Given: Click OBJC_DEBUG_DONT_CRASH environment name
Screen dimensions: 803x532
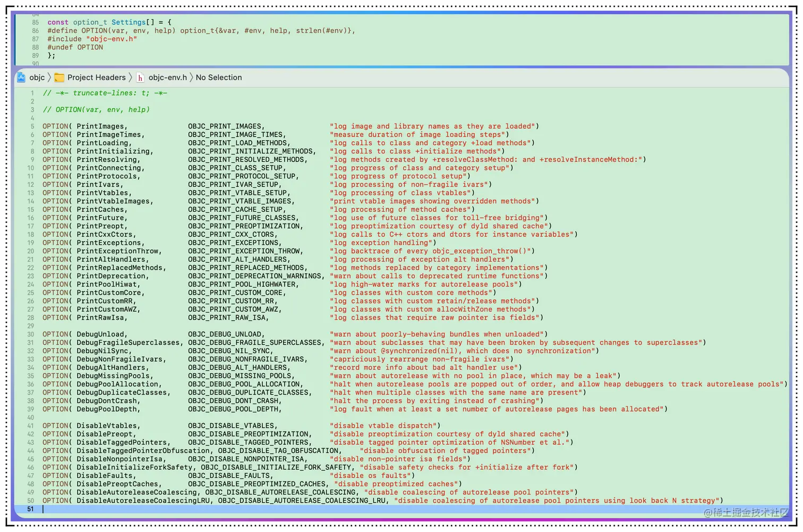Looking at the screenshot, I should coord(234,401).
